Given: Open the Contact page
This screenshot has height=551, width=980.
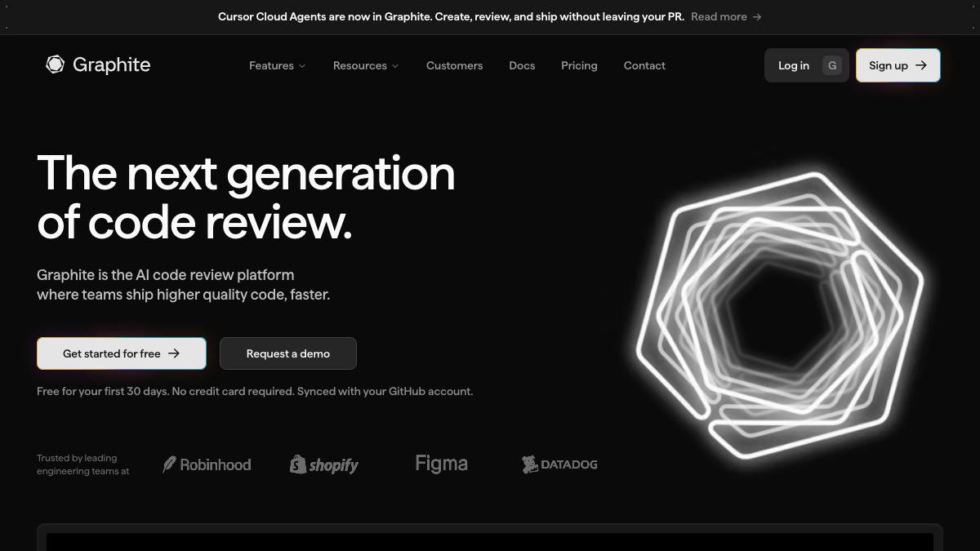Looking at the screenshot, I should (644, 65).
